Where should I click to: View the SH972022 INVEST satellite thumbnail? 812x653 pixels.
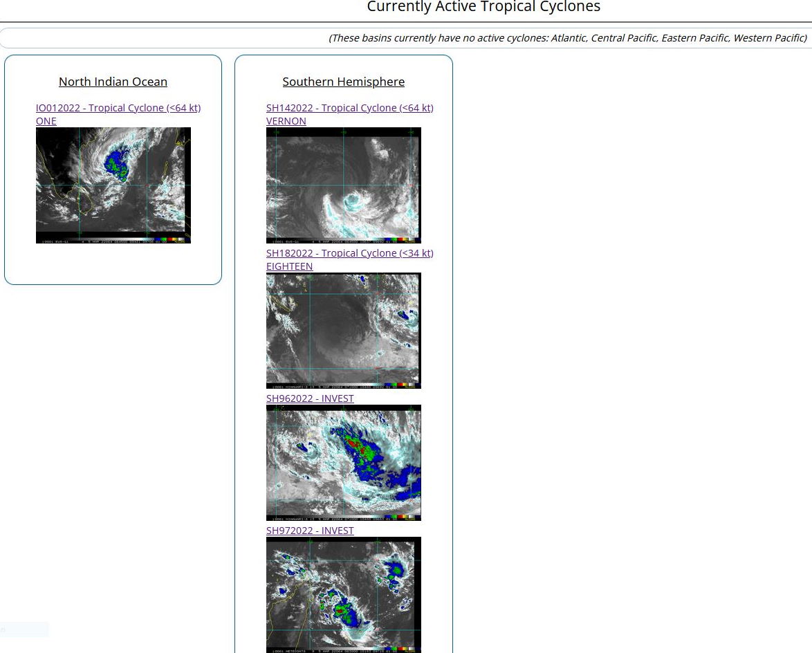click(x=343, y=594)
